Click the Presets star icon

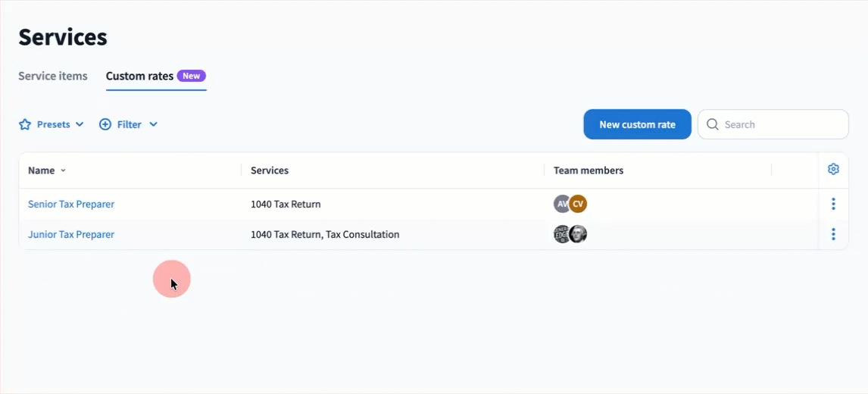pos(25,124)
